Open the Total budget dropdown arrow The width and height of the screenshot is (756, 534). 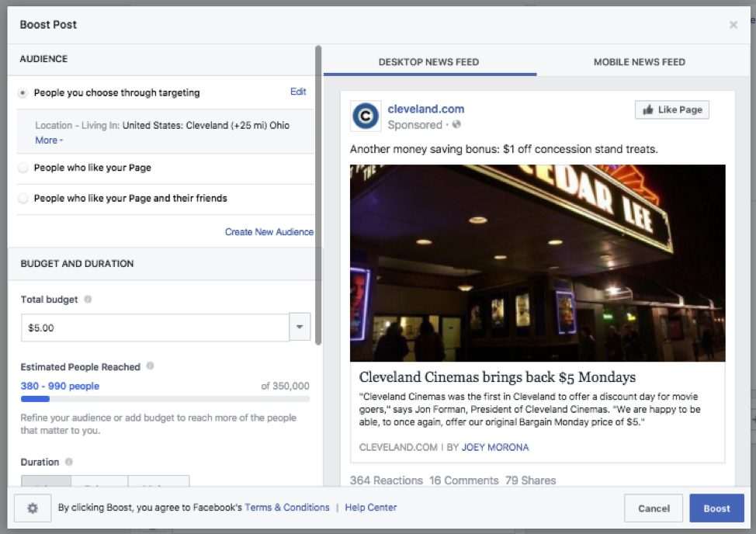[300, 328]
